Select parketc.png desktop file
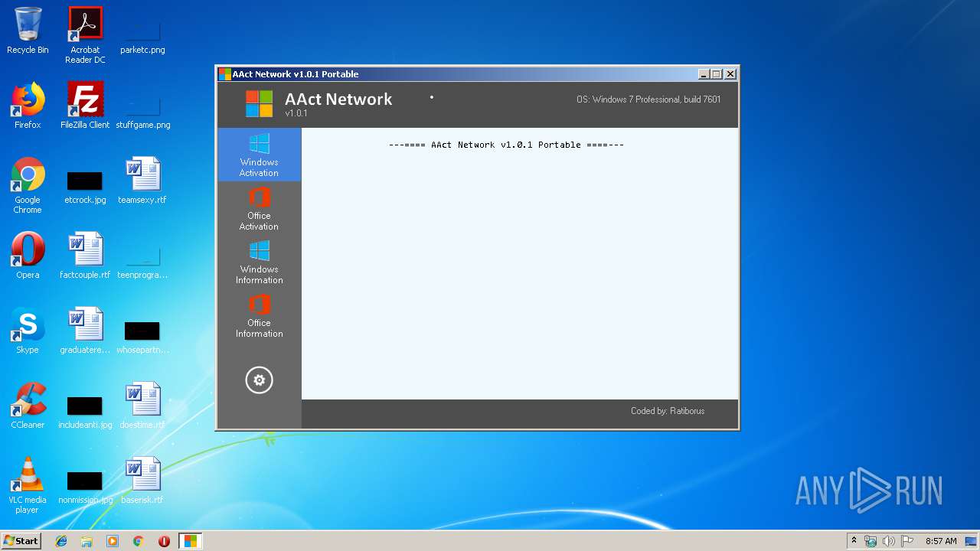 click(x=142, y=31)
